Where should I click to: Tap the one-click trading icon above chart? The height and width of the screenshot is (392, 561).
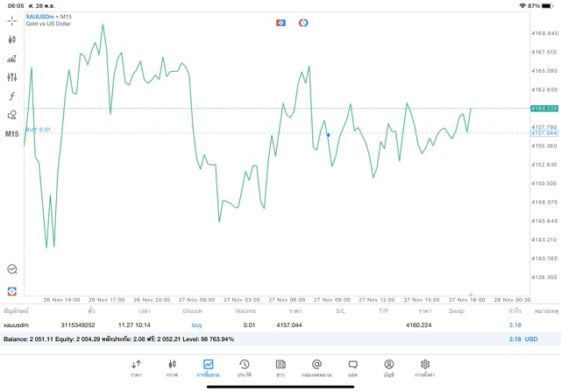(x=280, y=23)
